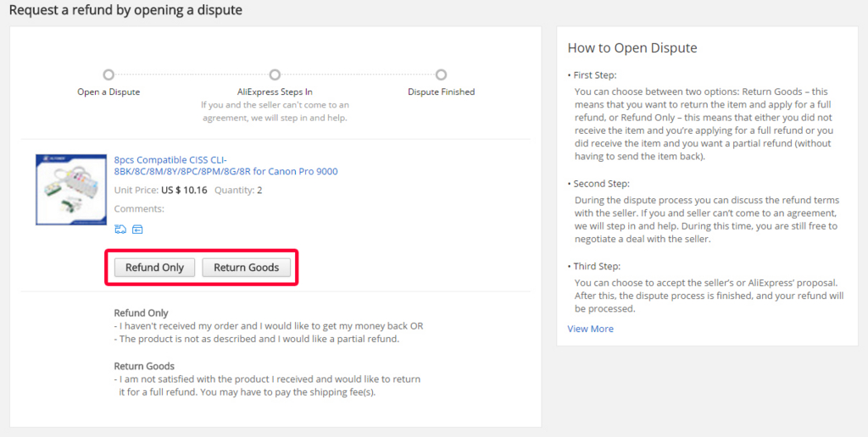868x437 pixels.
Task: Click 'product is not as described' line
Action: [256, 339]
